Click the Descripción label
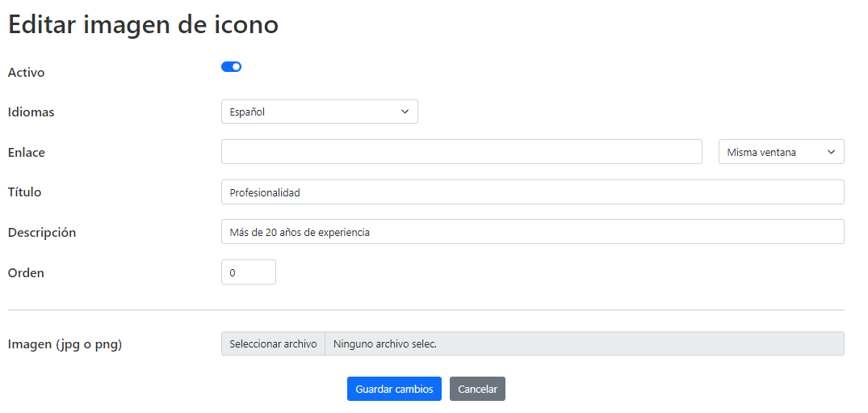The image size is (868, 413). tap(42, 233)
